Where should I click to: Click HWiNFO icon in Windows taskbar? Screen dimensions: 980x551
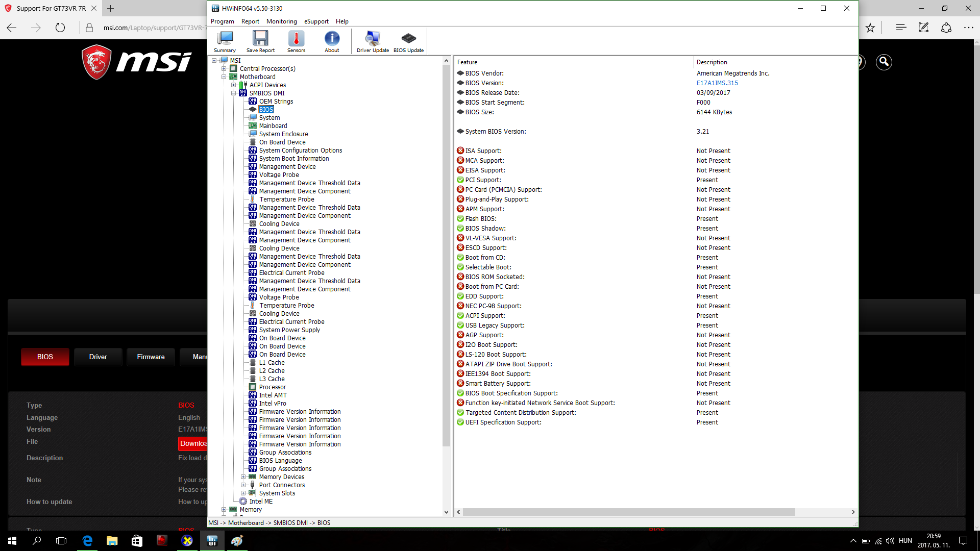(212, 541)
